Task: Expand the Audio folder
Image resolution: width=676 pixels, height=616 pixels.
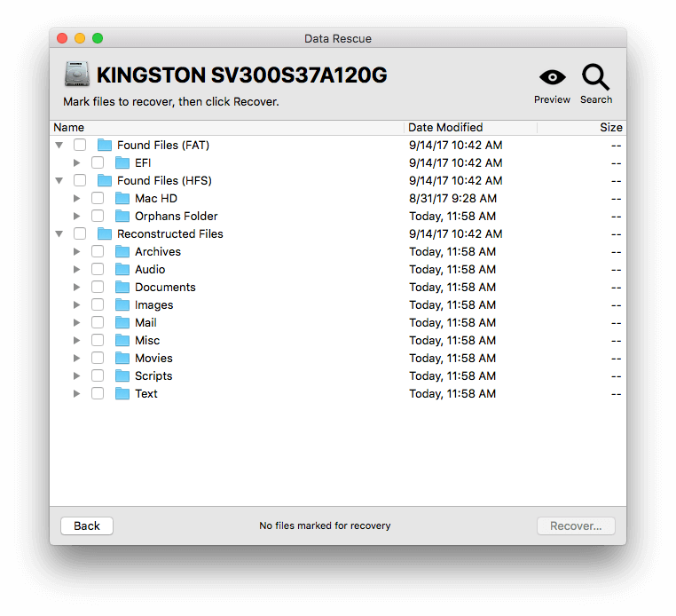Action: pyautogui.click(x=77, y=269)
